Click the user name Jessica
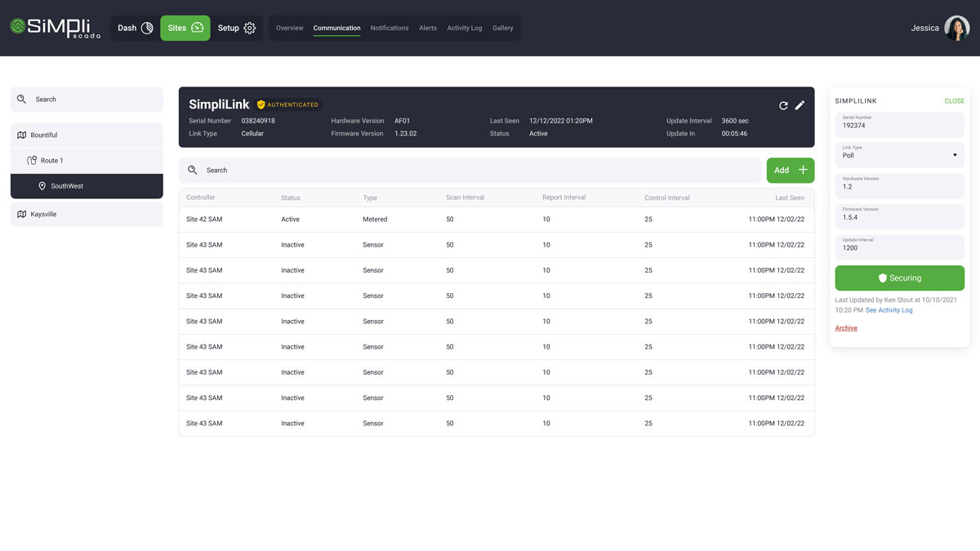This screenshot has height=551, width=980. click(925, 28)
